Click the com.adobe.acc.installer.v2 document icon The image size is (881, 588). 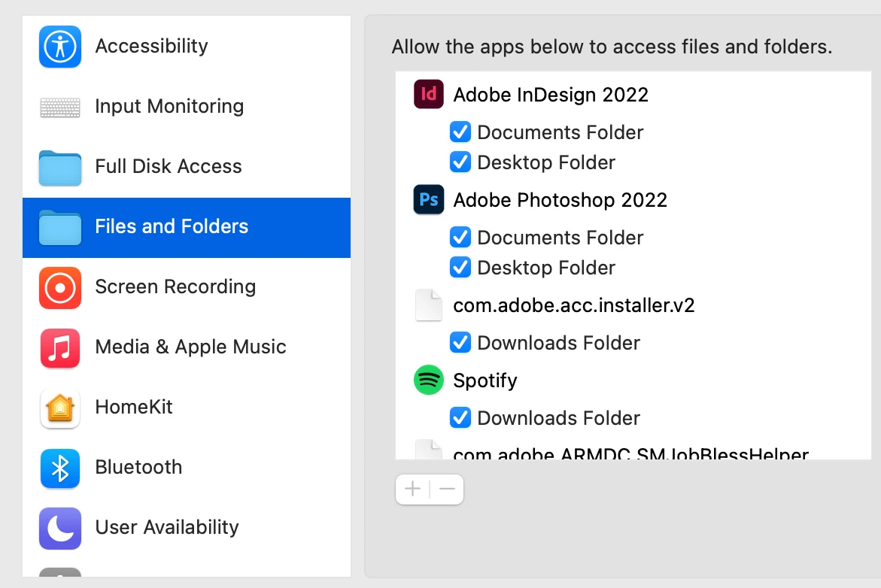pyautogui.click(x=429, y=305)
